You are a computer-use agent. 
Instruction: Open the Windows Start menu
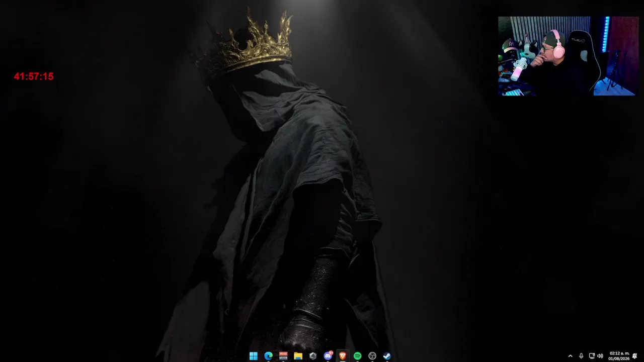point(253,356)
